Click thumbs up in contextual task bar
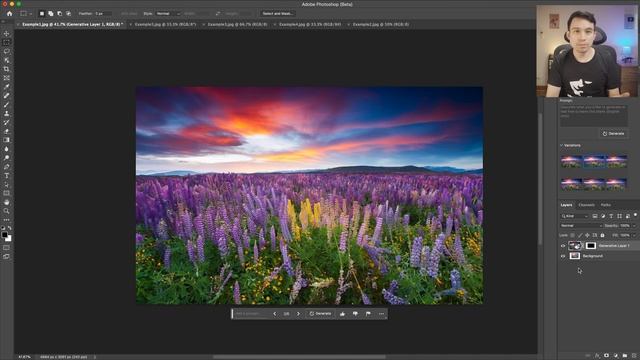640x360 pixels. pos(342,314)
